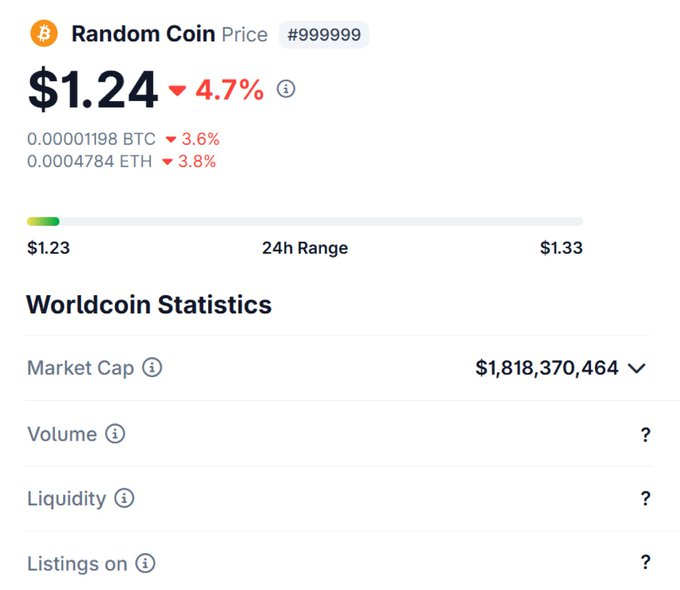Open Market Cap info tooltip icon
680x590 pixels.
(x=152, y=368)
